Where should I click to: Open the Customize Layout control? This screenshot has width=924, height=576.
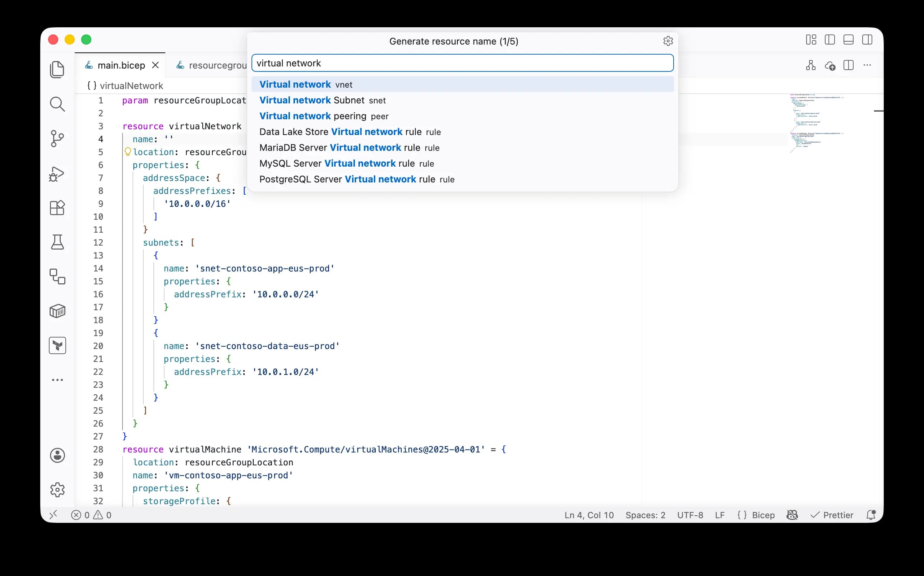point(811,39)
